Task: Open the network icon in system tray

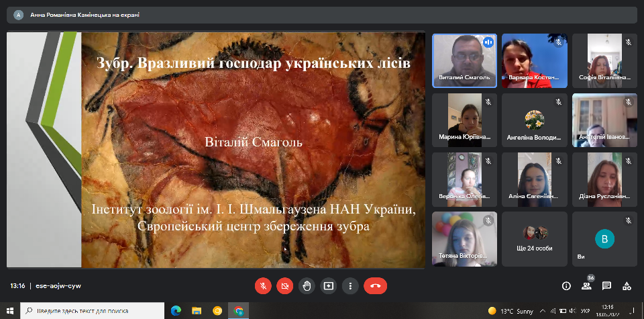Action: tap(553, 311)
